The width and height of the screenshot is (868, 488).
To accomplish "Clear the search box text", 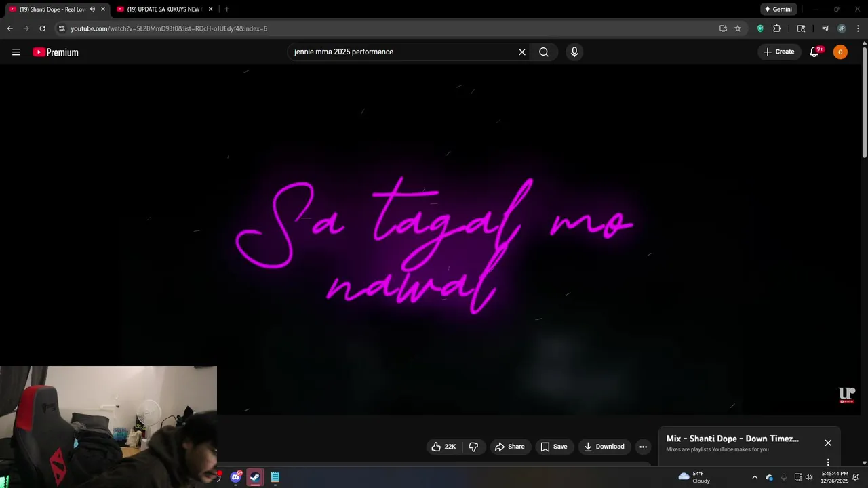I will coord(522,52).
